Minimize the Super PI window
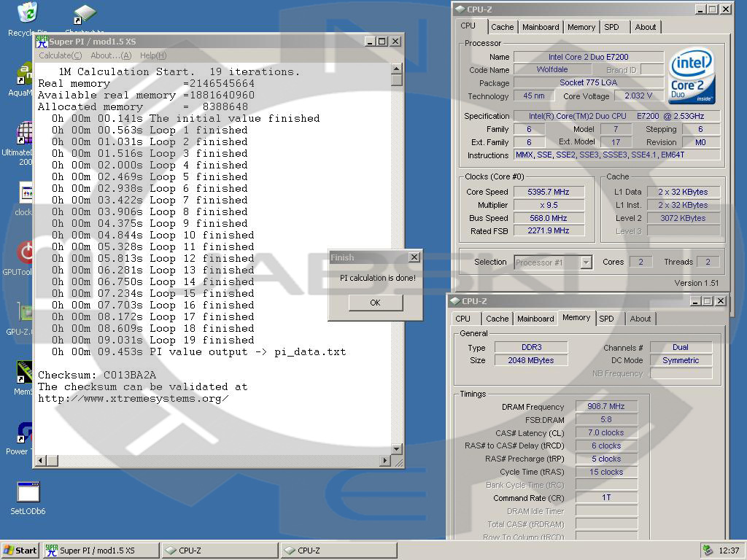 [x=370, y=42]
